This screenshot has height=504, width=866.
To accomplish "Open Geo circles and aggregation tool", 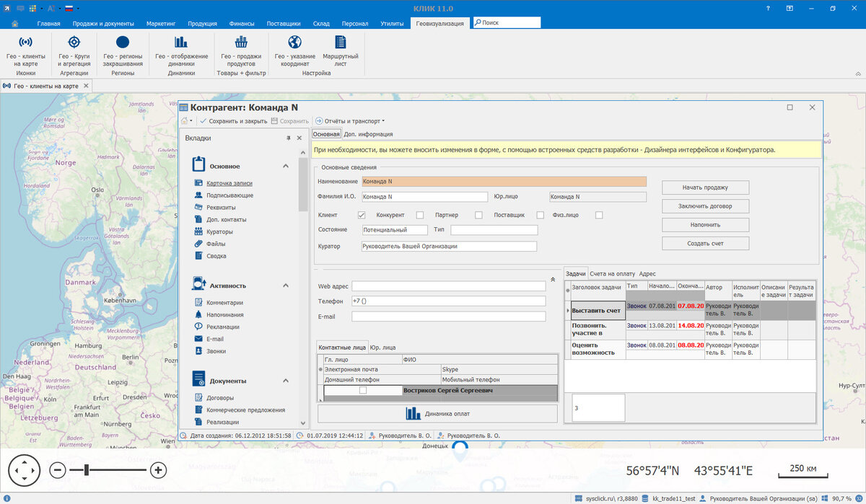I will tap(74, 50).
